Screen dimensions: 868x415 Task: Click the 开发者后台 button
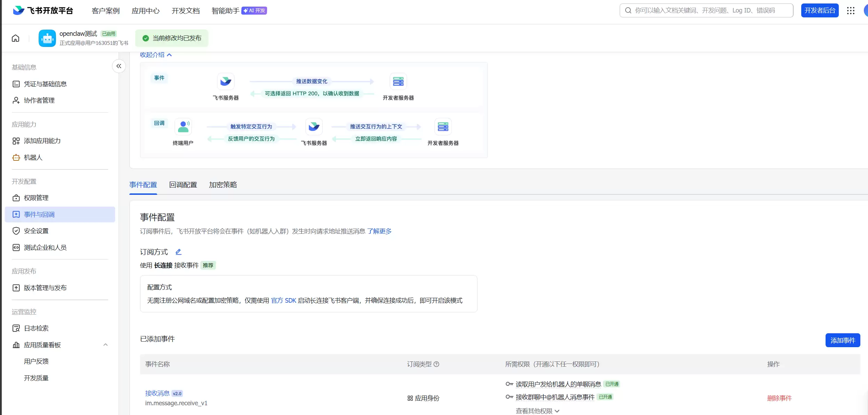pos(819,10)
